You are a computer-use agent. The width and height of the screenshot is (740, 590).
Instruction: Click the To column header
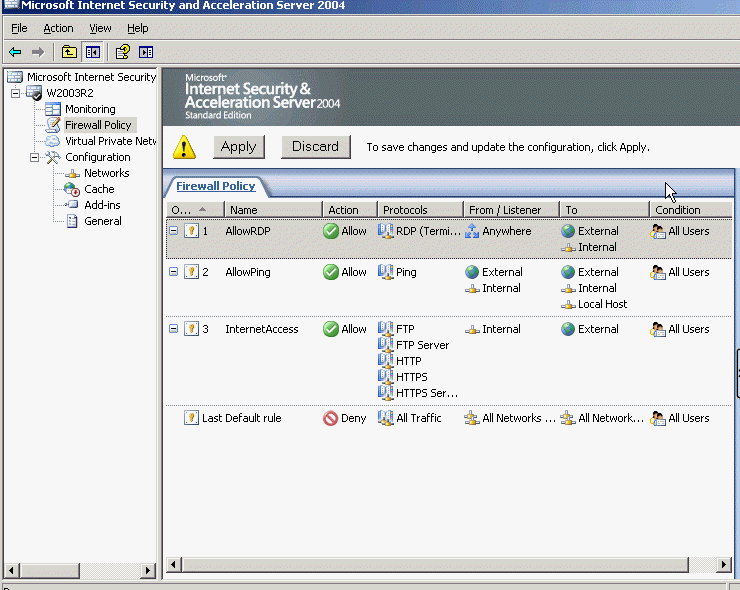[x=604, y=210]
